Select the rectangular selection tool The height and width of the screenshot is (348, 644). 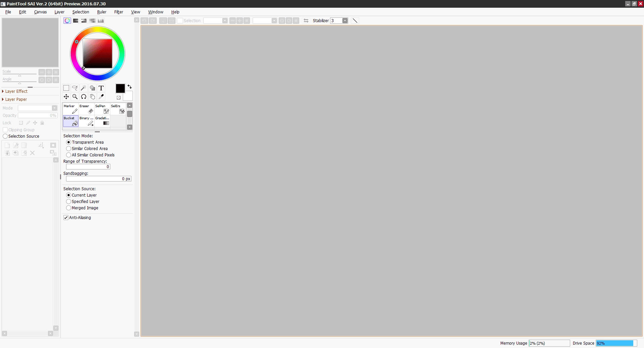(66, 88)
